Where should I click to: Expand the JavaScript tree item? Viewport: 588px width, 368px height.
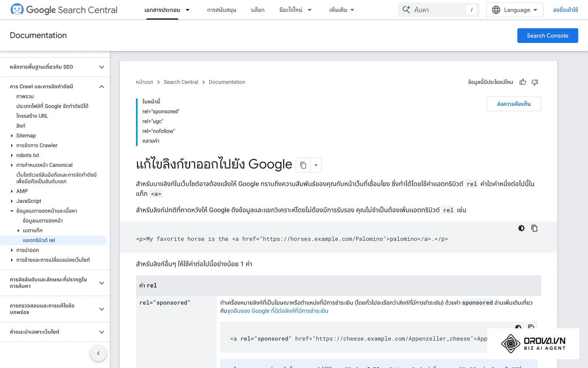(12, 201)
